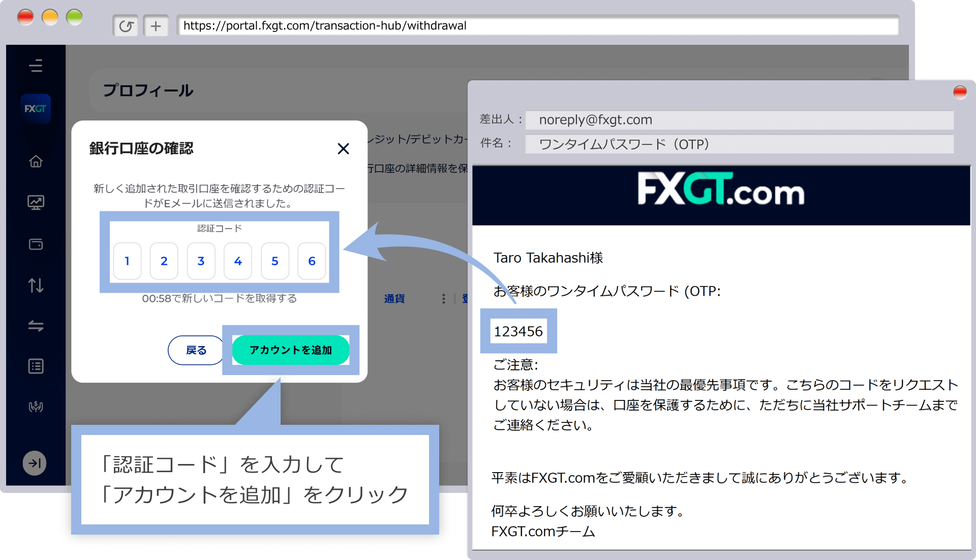976x560 pixels.
Task: Open the list report icon in sidebar
Action: 36,366
